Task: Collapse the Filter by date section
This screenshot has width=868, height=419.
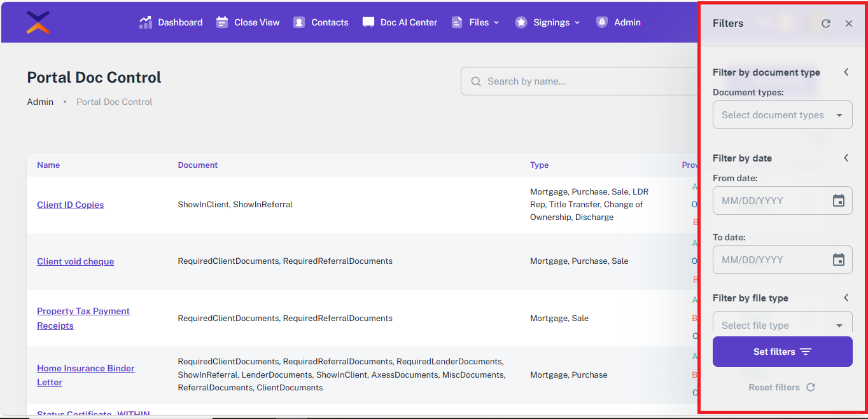Action: 846,158
